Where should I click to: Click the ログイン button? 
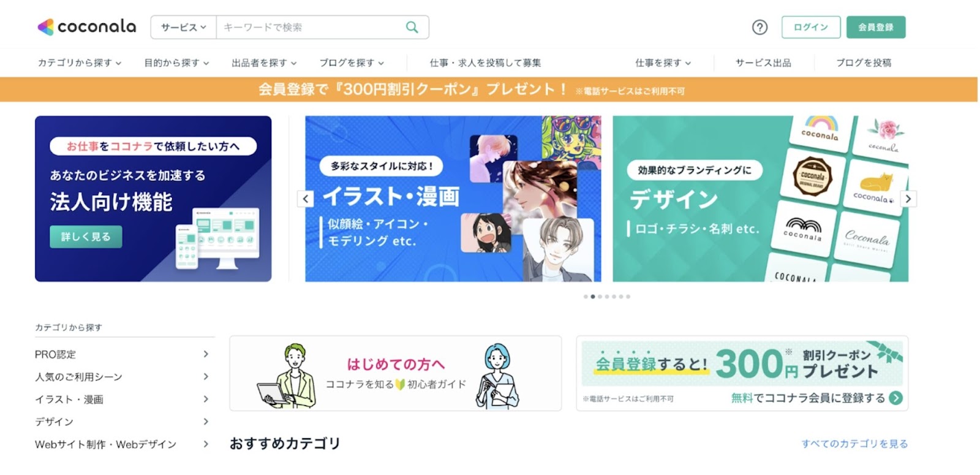[811, 27]
